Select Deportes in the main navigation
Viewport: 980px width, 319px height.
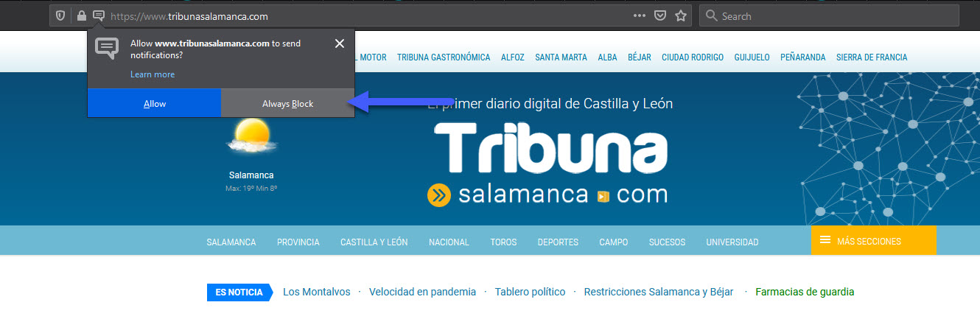[558, 242]
